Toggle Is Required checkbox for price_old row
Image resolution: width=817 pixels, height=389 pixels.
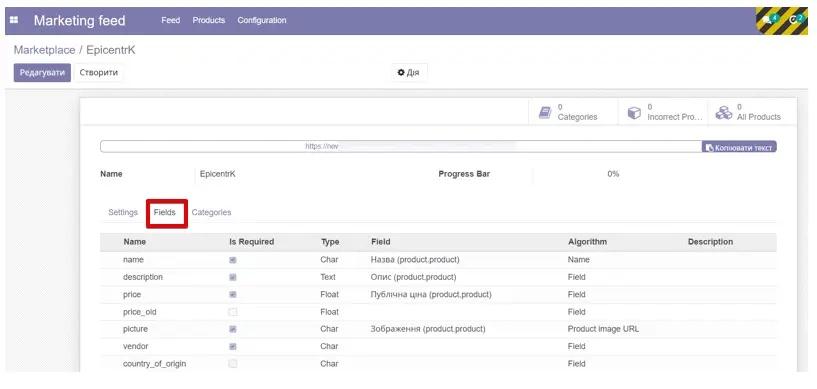click(x=233, y=312)
